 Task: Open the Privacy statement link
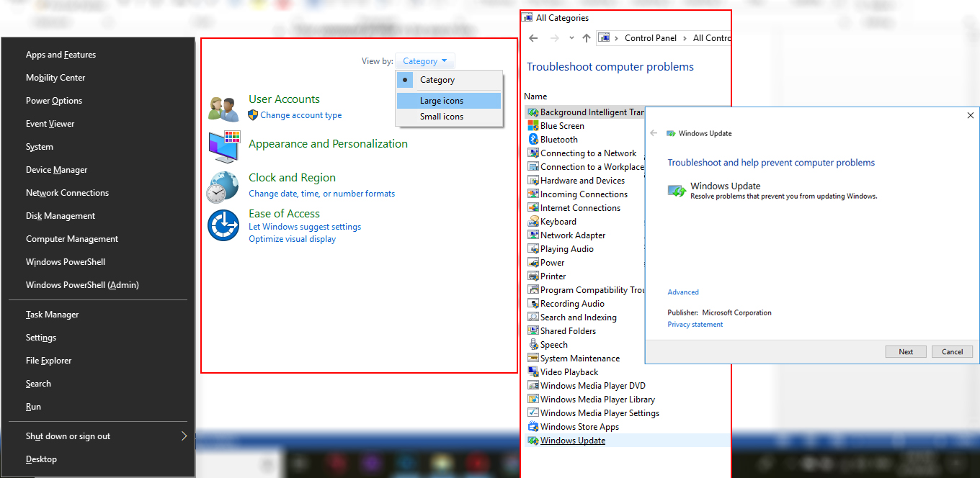tap(695, 325)
